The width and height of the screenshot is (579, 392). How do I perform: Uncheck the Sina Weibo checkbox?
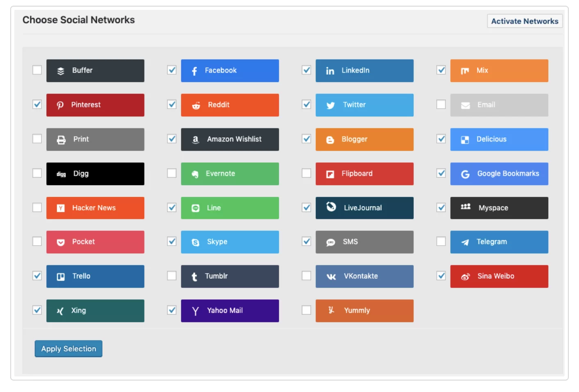coord(441,276)
